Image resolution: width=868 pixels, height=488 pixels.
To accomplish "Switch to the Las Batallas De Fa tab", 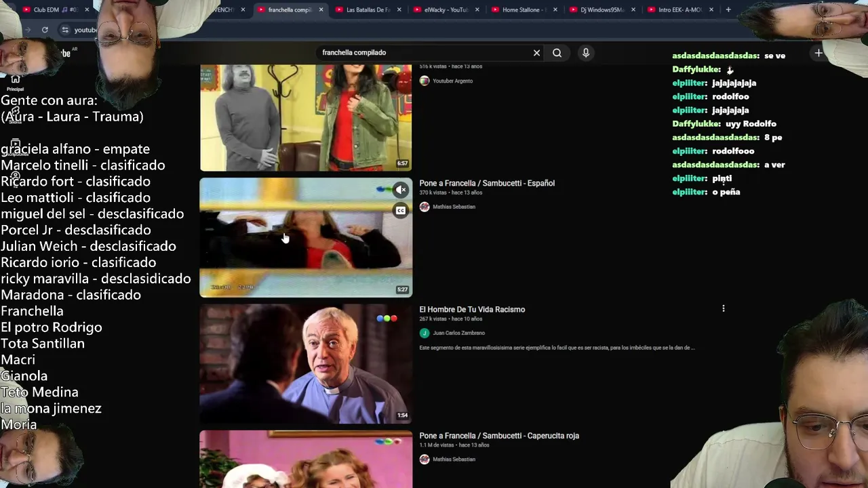I will coord(368,10).
